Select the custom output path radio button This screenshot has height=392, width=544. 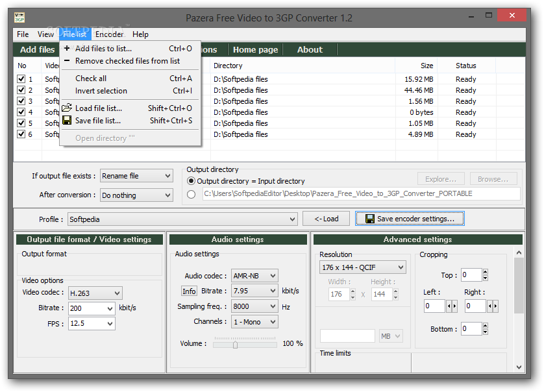pyautogui.click(x=191, y=194)
